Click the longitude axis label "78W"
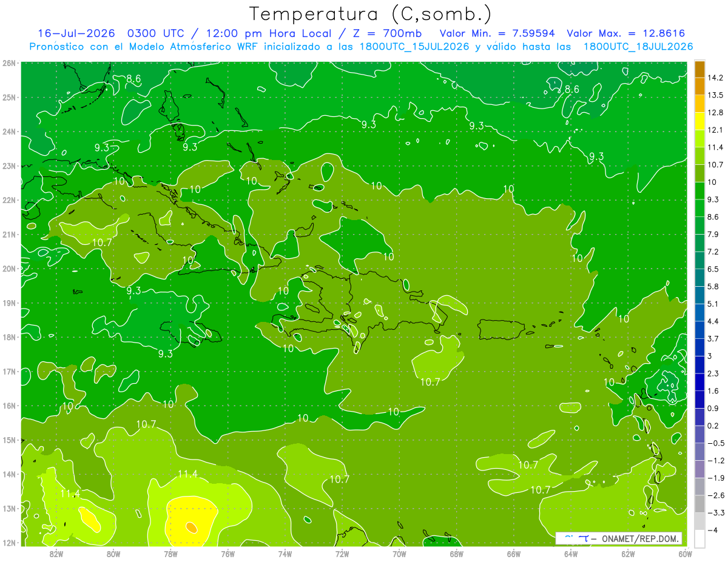728x562 pixels. point(170,554)
